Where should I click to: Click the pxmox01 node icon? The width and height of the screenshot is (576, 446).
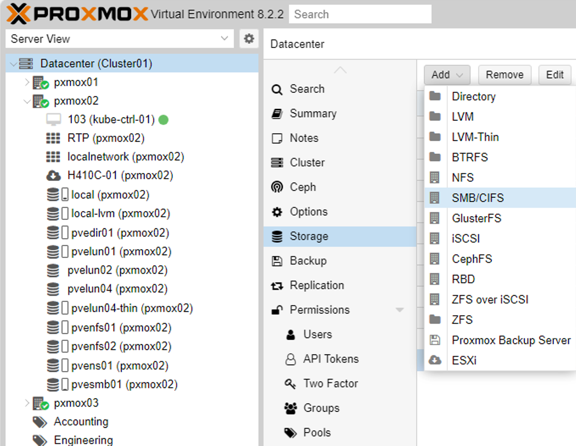40,82
